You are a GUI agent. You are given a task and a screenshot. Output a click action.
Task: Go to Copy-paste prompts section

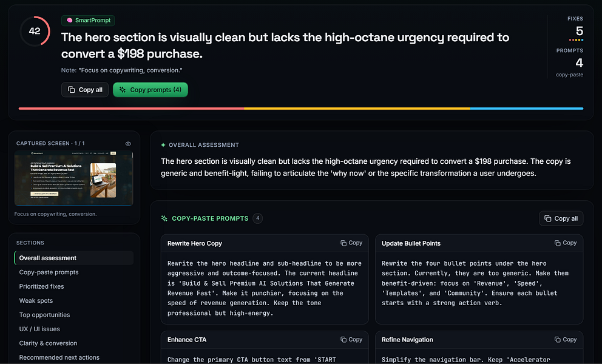coord(49,272)
